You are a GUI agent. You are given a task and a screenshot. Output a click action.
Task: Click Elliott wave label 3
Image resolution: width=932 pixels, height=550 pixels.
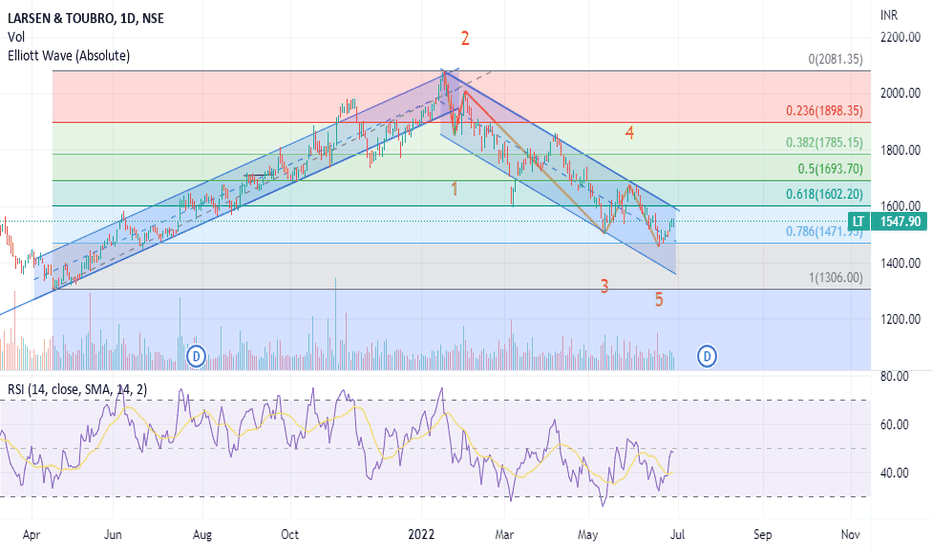pyautogui.click(x=604, y=286)
